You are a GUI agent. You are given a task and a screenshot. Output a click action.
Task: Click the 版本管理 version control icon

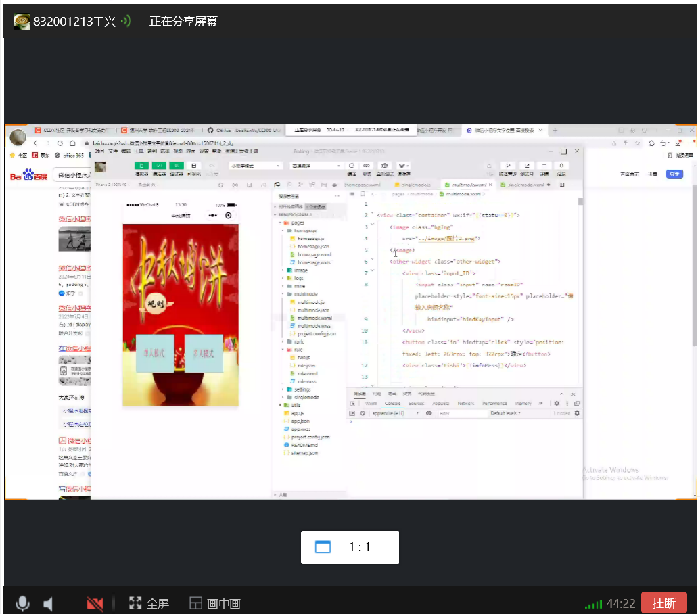[x=508, y=166]
